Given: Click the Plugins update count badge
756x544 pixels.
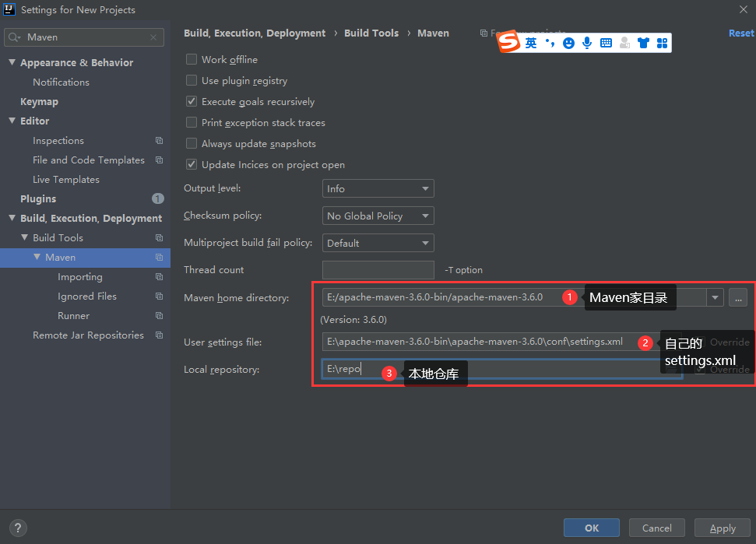Looking at the screenshot, I should click(x=157, y=198).
